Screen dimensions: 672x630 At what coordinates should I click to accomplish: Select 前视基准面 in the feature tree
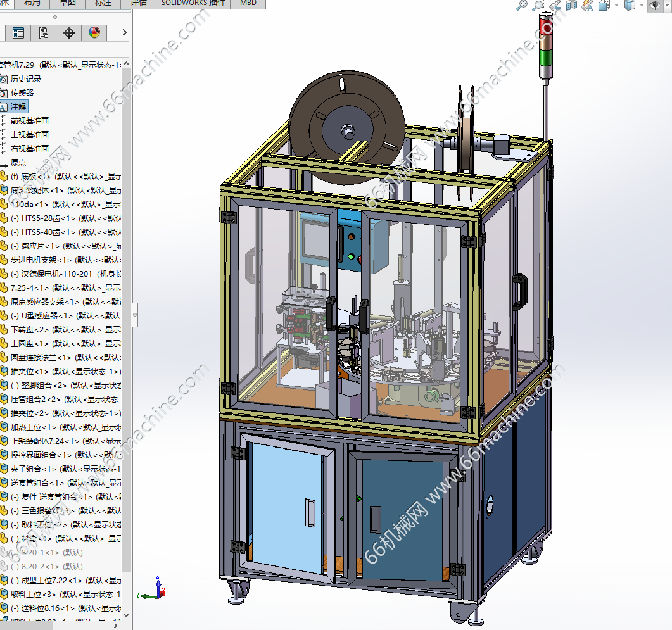[29, 120]
